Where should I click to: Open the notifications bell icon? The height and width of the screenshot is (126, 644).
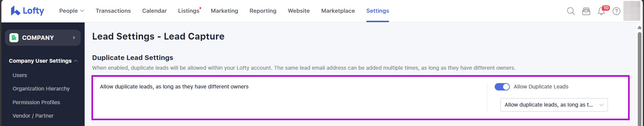click(601, 12)
